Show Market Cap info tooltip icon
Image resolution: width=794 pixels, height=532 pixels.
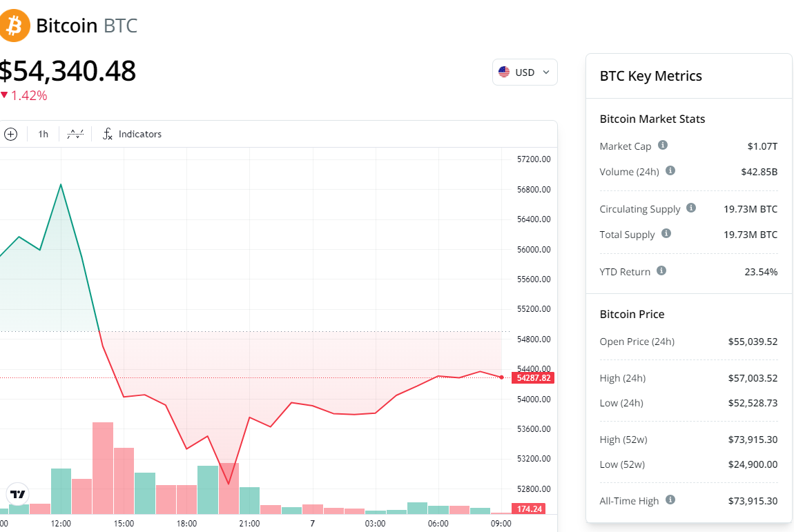[662, 146]
